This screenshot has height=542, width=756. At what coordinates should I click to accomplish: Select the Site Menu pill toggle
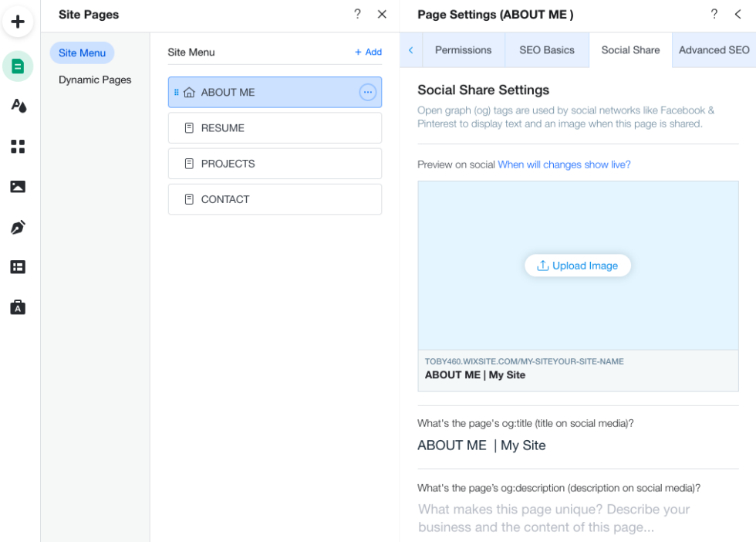coord(82,53)
